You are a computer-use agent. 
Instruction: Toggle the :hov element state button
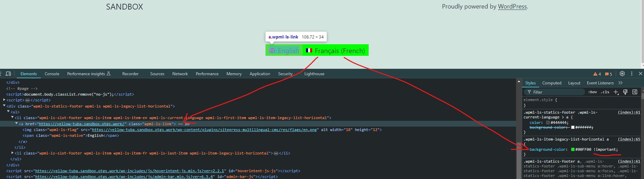click(x=593, y=92)
